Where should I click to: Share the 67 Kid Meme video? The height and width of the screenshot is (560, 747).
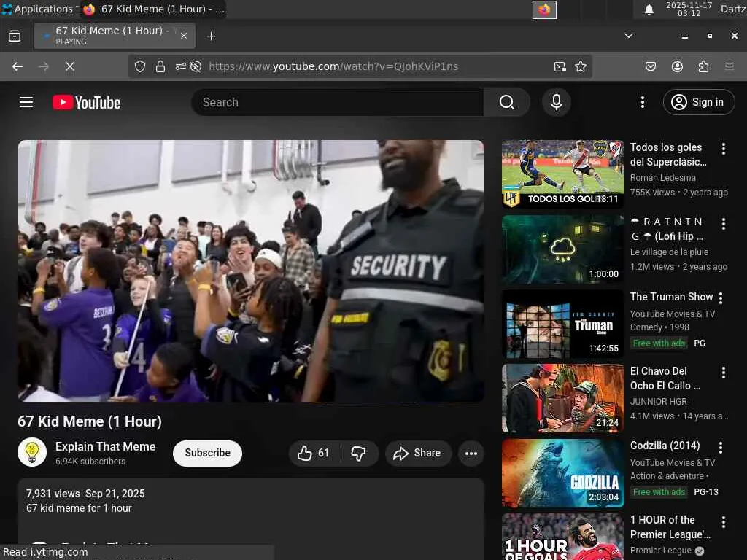click(x=417, y=453)
